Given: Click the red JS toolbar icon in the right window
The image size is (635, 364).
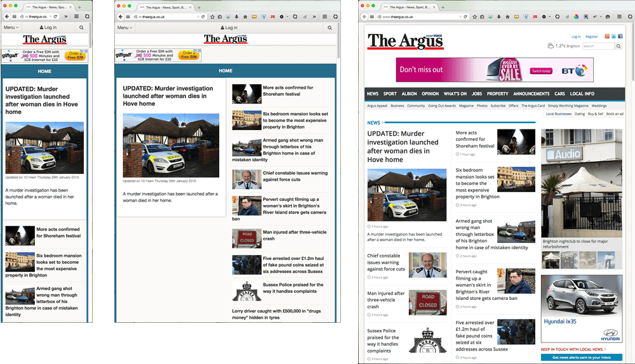Looking at the screenshot, I should tap(535, 16).
